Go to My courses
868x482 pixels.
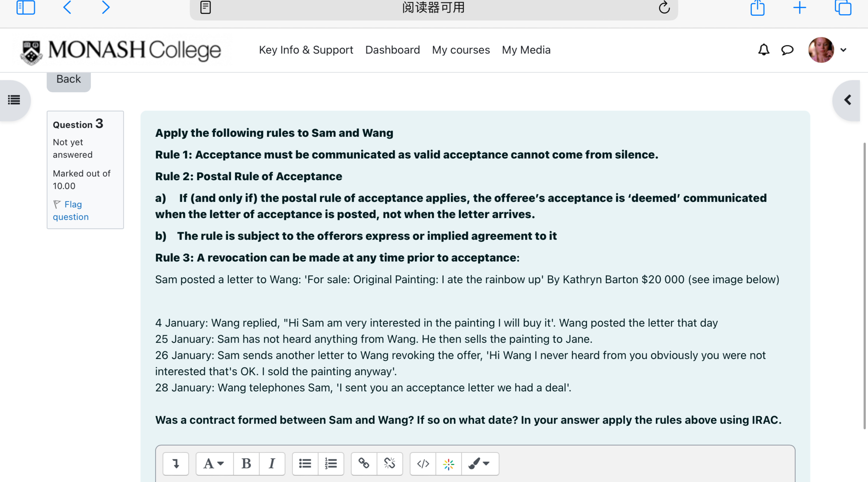pos(461,50)
